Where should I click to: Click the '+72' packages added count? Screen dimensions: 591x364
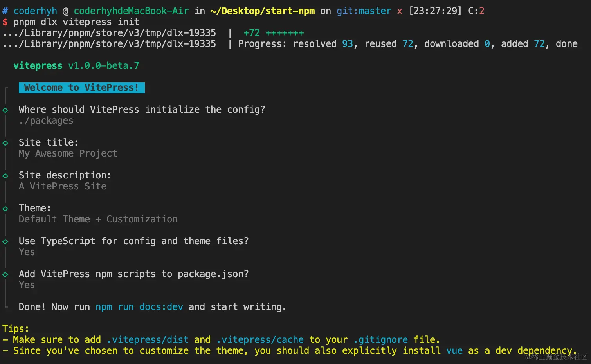pyautogui.click(x=251, y=33)
